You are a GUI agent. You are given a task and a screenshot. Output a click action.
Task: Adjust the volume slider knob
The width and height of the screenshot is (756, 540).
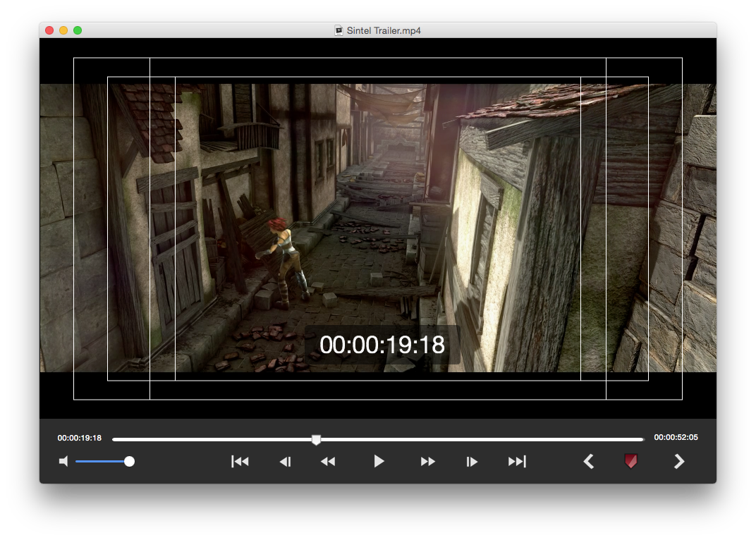129,462
